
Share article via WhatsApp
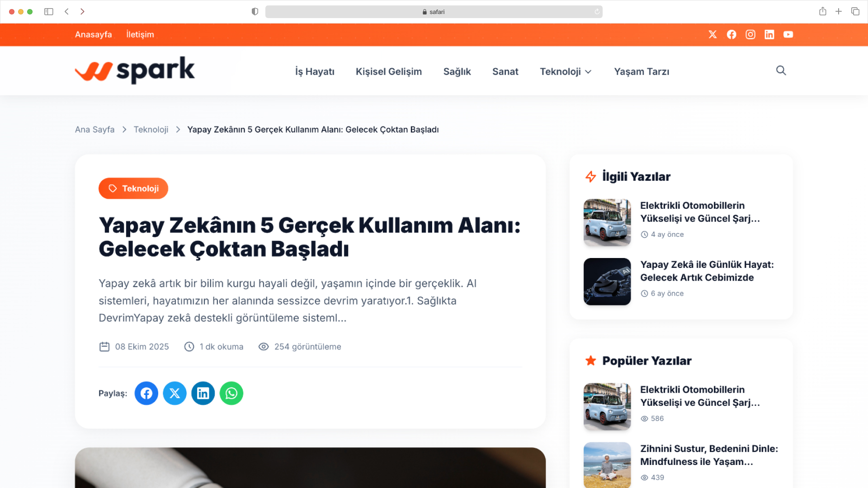click(231, 394)
